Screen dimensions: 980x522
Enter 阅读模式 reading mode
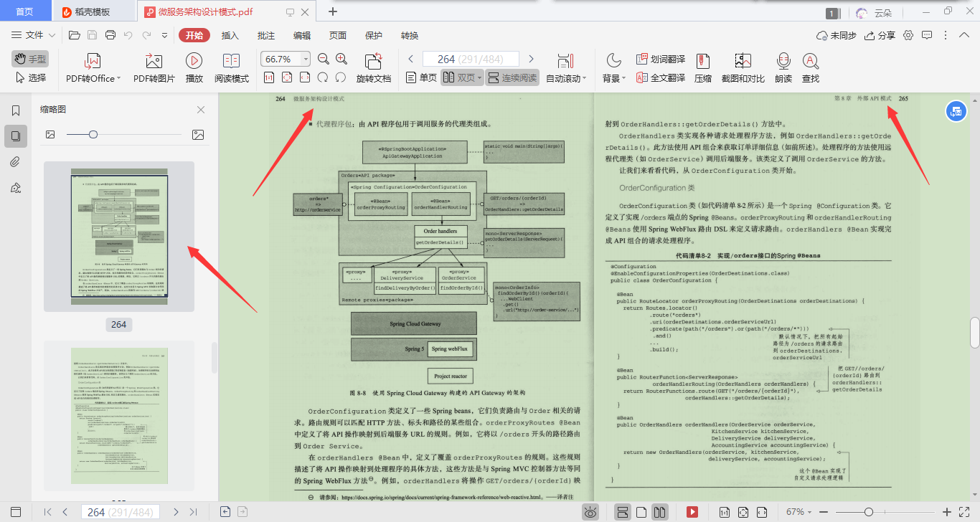[x=232, y=68]
